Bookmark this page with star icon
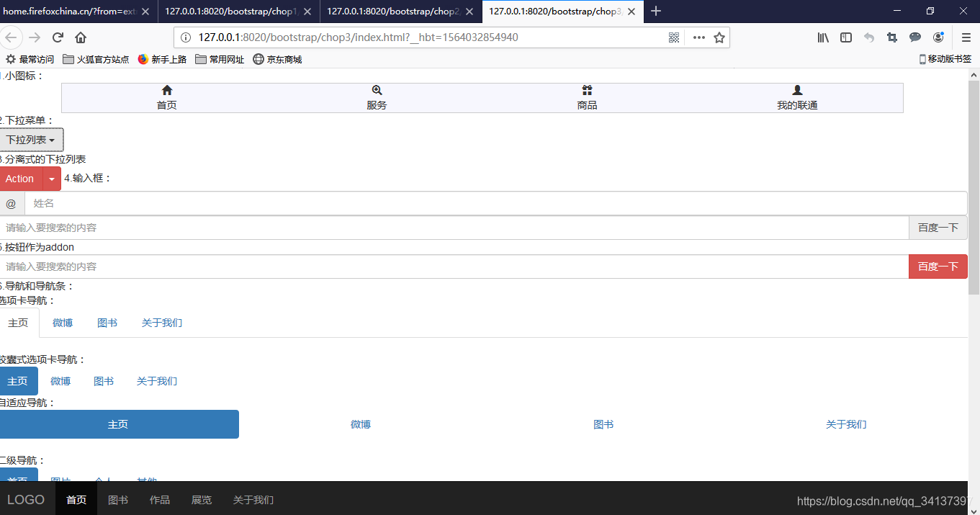The height and width of the screenshot is (515, 980). (x=719, y=37)
